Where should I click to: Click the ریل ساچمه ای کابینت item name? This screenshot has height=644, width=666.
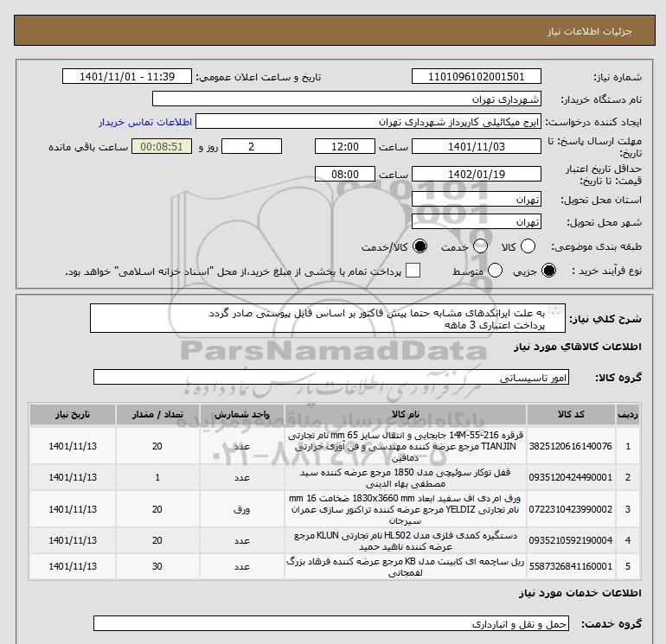405,567
